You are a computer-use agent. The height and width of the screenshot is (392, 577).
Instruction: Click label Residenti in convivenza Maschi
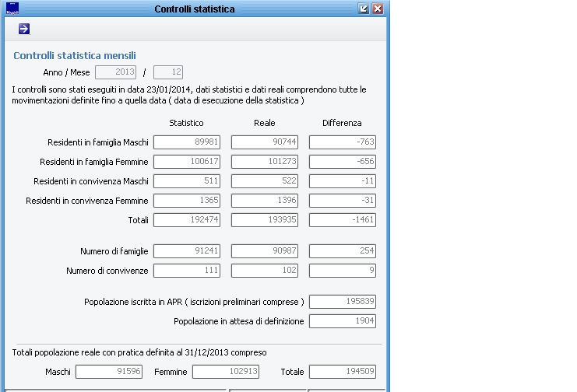91,181
